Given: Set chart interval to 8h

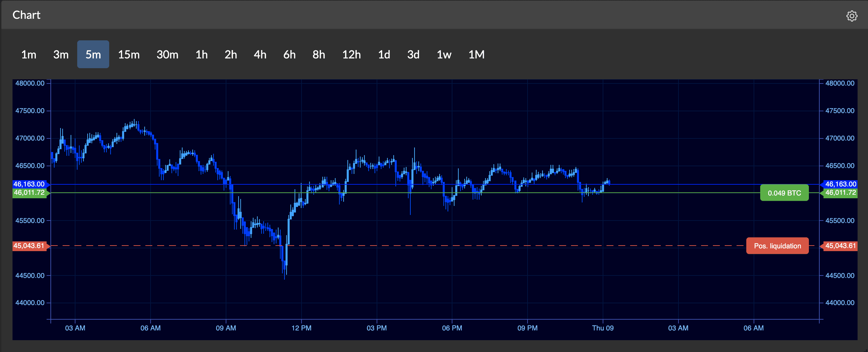Looking at the screenshot, I should [319, 55].
